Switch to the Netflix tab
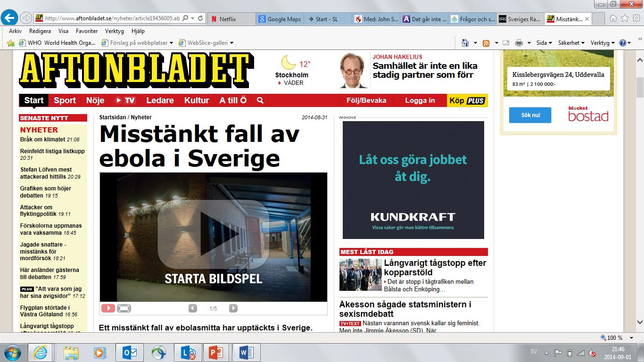This screenshot has height=362, width=644. [x=231, y=19]
